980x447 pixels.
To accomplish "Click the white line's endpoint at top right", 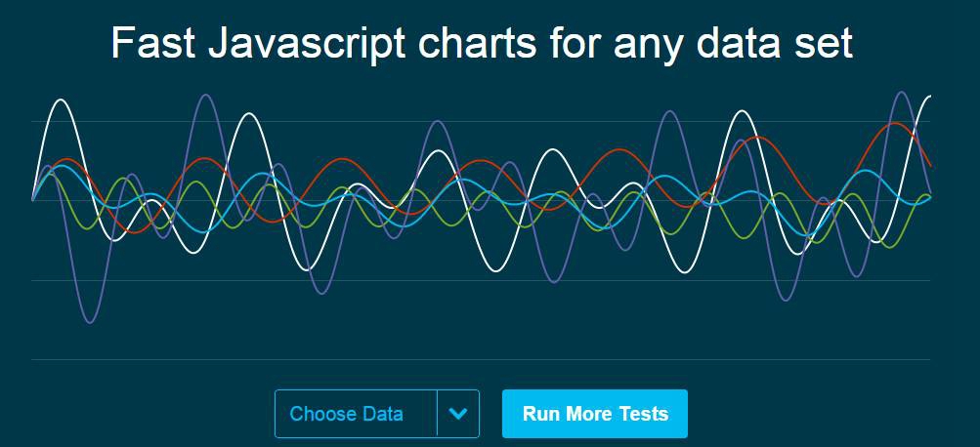I will tap(929, 97).
